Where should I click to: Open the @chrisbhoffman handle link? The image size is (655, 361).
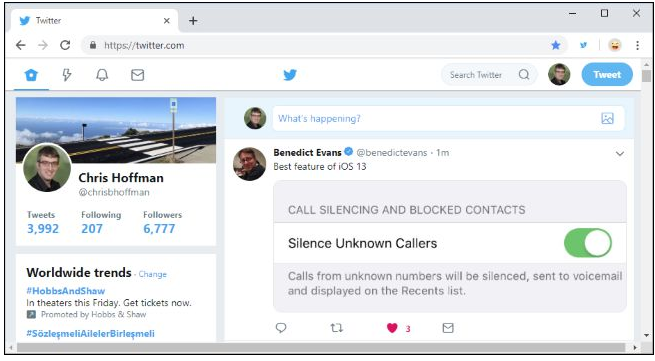(114, 192)
